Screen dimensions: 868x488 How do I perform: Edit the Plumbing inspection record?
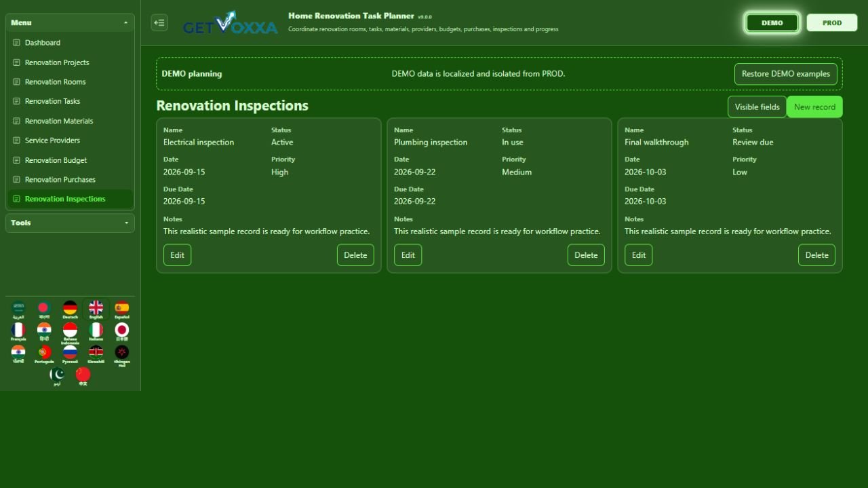tap(408, 255)
